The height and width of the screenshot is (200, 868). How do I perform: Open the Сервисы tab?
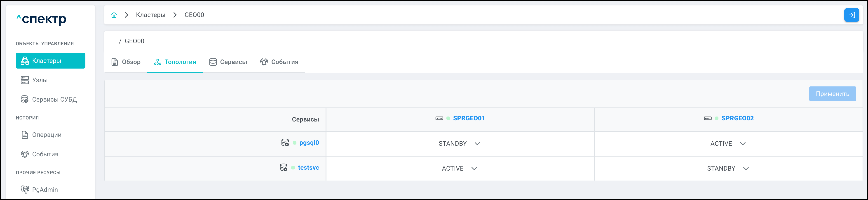228,62
